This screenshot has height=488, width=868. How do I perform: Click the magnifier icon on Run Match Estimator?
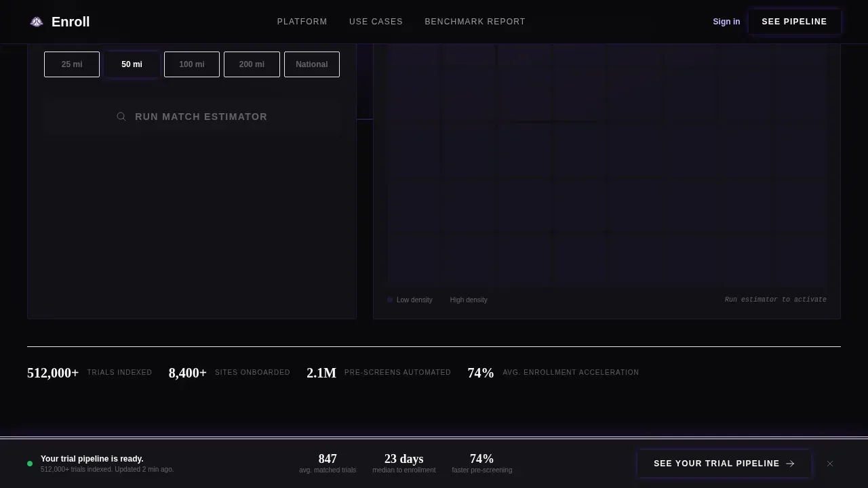(121, 117)
